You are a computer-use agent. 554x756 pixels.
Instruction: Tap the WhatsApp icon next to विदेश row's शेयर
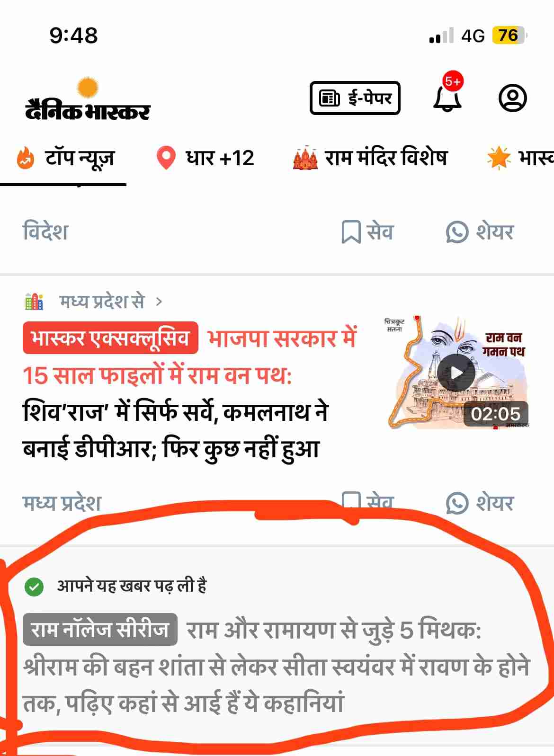457,232
